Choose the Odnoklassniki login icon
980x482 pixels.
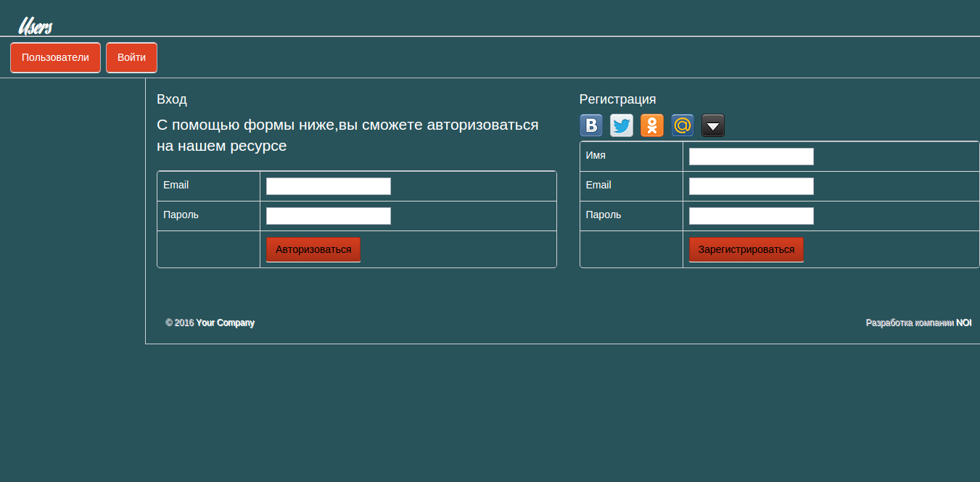click(x=652, y=125)
